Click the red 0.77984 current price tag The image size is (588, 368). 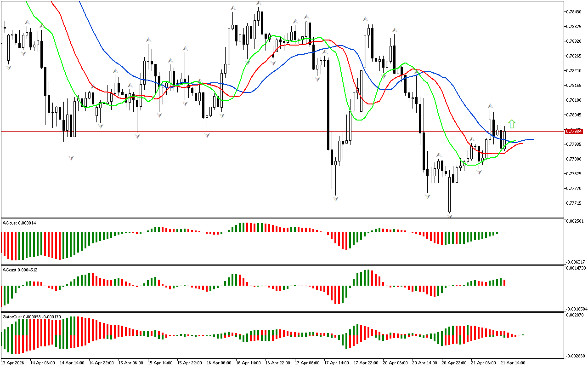point(573,132)
